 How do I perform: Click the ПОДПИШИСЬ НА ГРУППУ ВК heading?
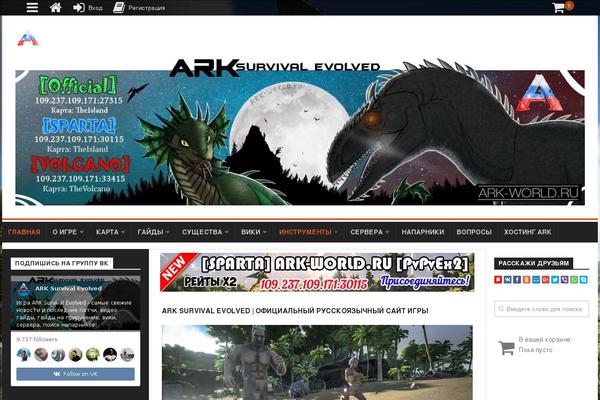coord(62,263)
